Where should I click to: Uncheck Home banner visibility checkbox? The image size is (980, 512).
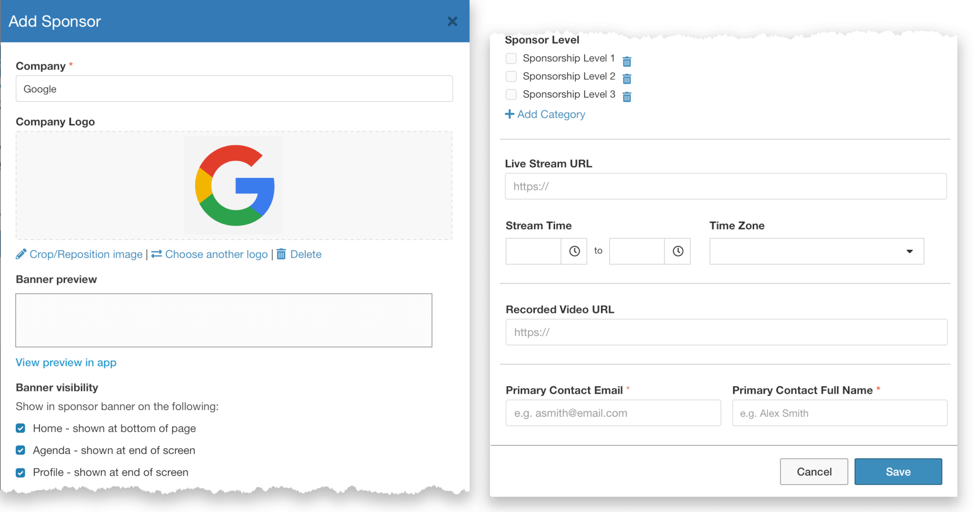[x=21, y=428]
